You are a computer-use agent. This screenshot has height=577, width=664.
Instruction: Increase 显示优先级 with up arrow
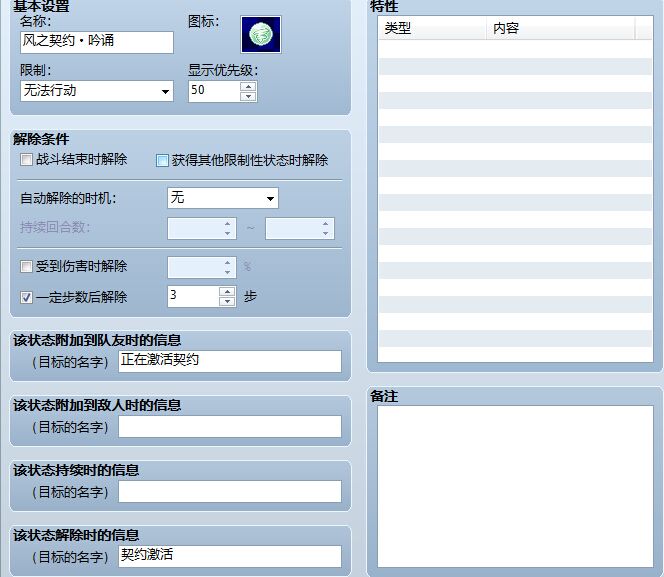click(x=248, y=86)
